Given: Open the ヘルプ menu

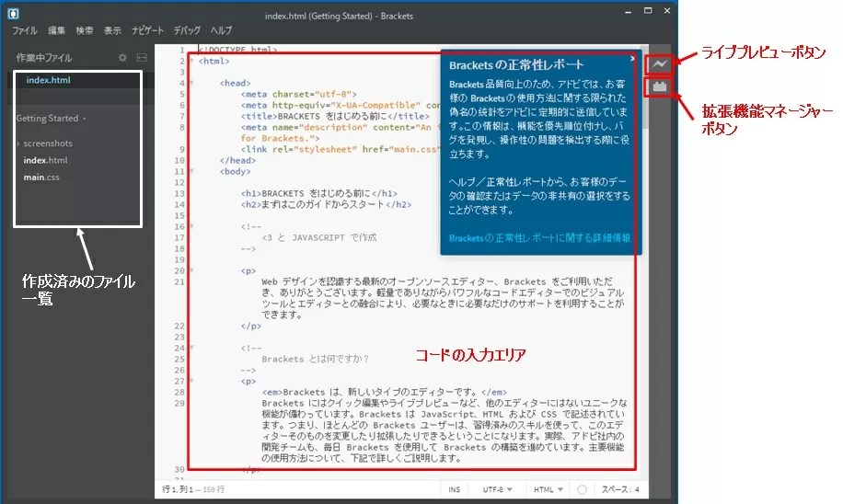Looking at the screenshot, I should (221, 30).
